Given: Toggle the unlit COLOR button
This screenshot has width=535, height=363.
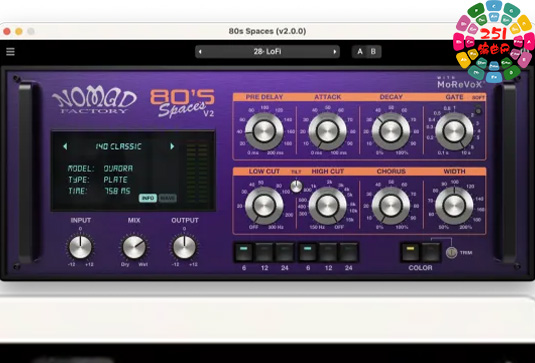Looking at the screenshot, I should pyautogui.click(x=431, y=252).
